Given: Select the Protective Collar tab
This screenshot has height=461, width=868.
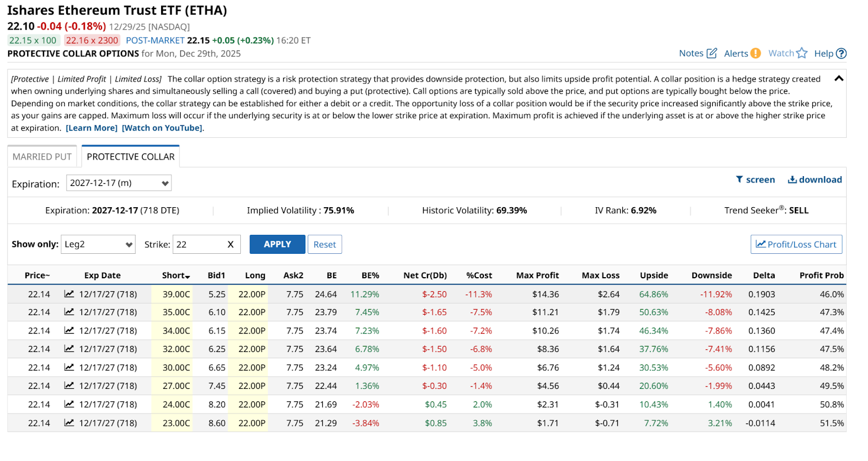Looking at the screenshot, I should tap(131, 157).
